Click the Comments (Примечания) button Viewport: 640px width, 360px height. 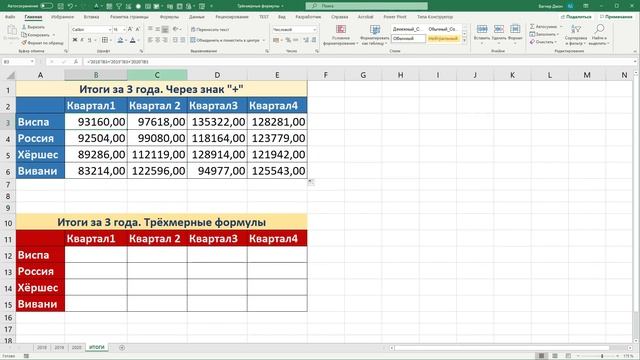coord(616,17)
